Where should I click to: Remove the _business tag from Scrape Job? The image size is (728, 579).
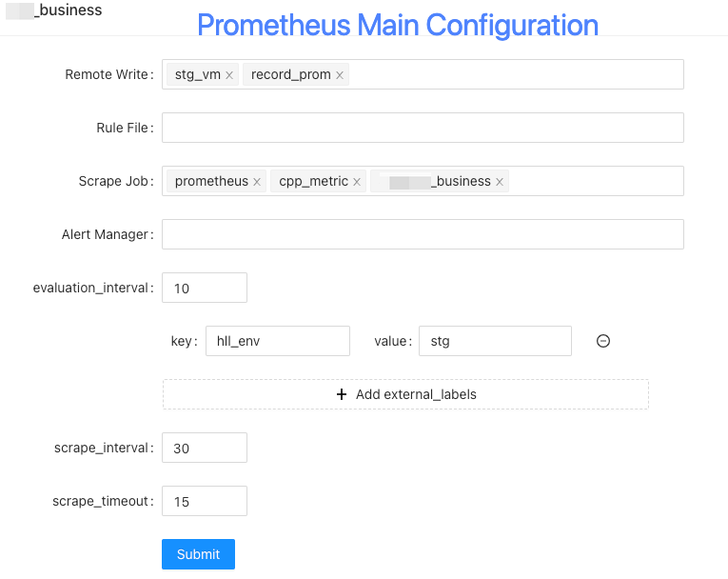tap(500, 182)
